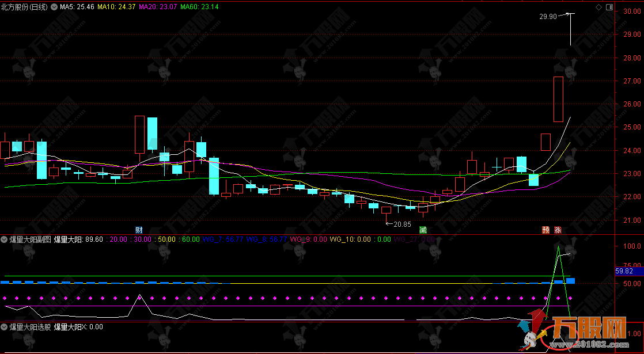Click the 爆量大阳选股 indicator name
The height and width of the screenshot is (354, 644).
(30, 326)
